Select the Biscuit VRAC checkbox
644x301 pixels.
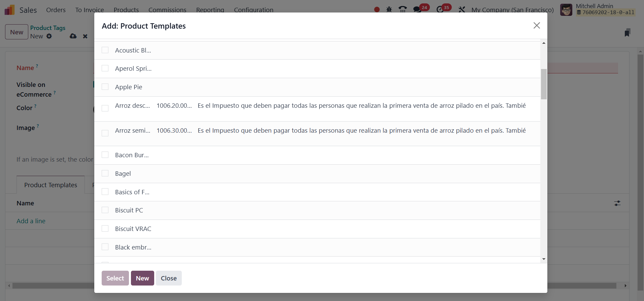(x=105, y=229)
